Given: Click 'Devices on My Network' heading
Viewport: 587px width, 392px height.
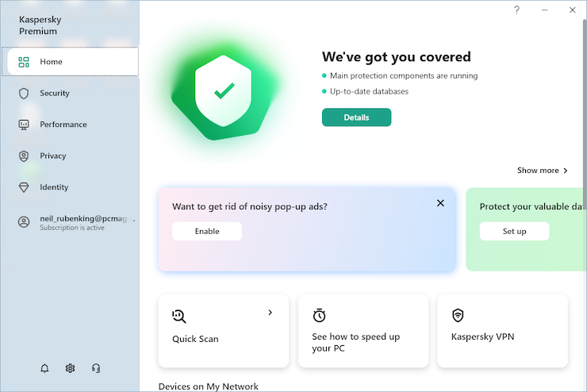Looking at the screenshot, I should (x=208, y=386).
